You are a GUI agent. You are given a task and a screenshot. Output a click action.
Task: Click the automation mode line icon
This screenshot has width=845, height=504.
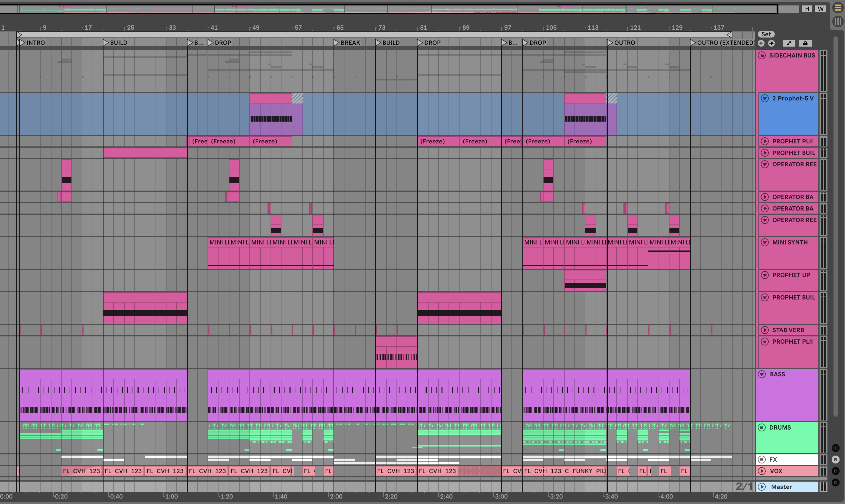pos(789,43)
